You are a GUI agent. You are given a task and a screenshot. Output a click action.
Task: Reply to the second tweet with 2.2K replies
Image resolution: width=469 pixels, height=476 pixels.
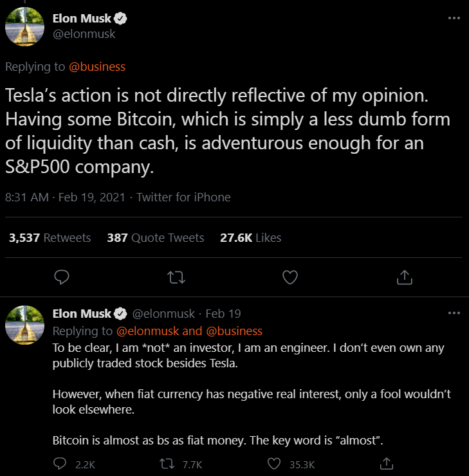click(60, 463)
